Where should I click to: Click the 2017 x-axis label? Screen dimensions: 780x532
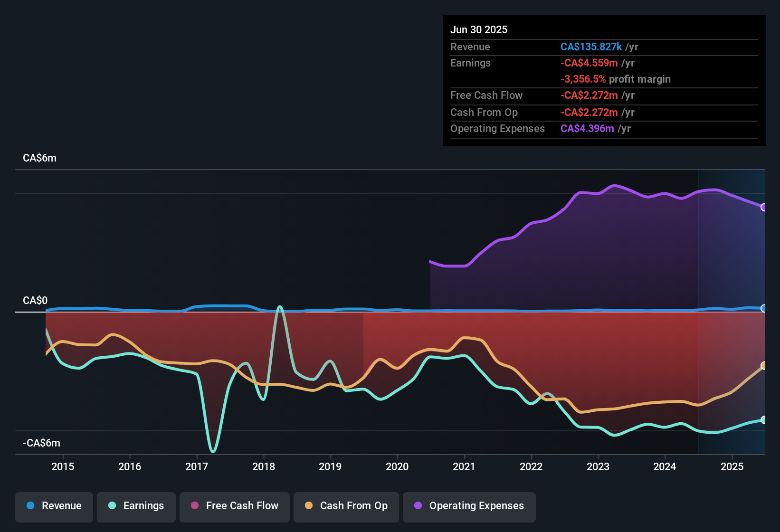click(x=197, y=466)
